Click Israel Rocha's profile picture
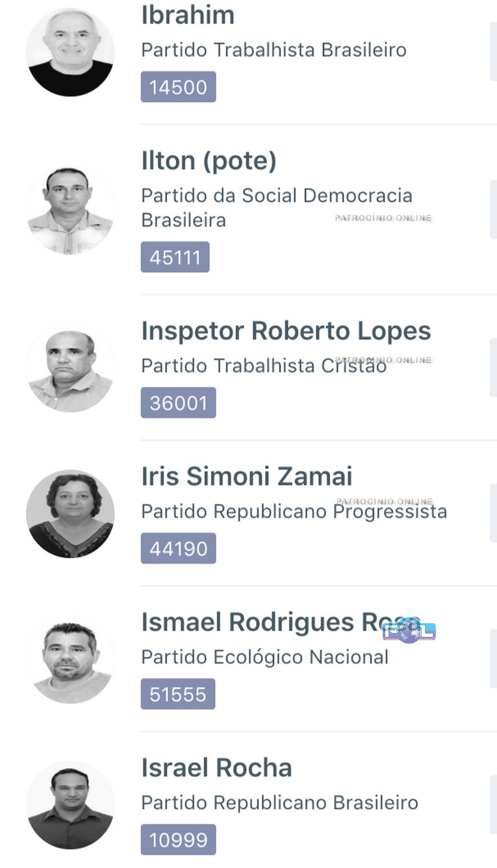 click(x=70, y=805)
